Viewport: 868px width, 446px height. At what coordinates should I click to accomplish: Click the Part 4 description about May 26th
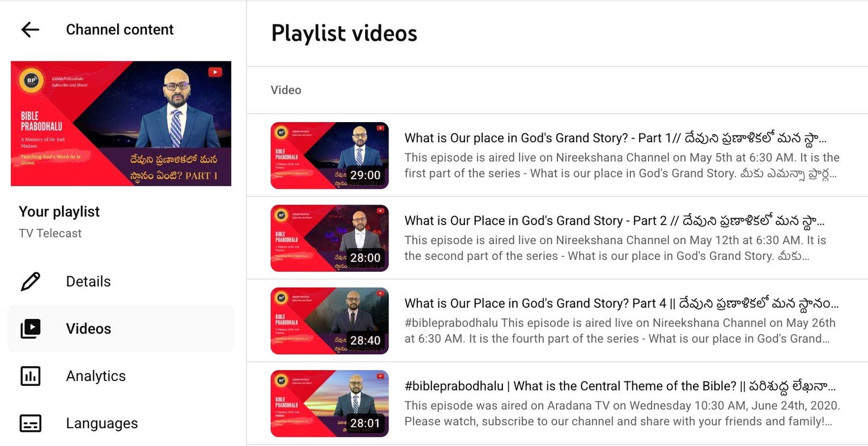(x=620, y=330)
